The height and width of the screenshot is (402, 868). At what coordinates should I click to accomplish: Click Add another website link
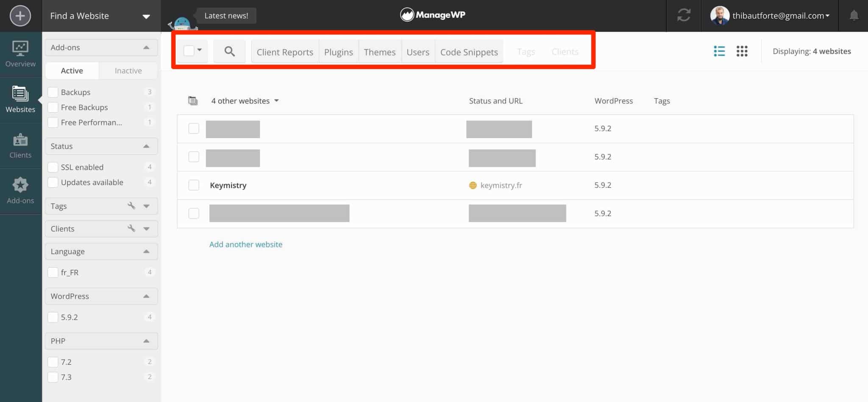click(x=246, y=244)
